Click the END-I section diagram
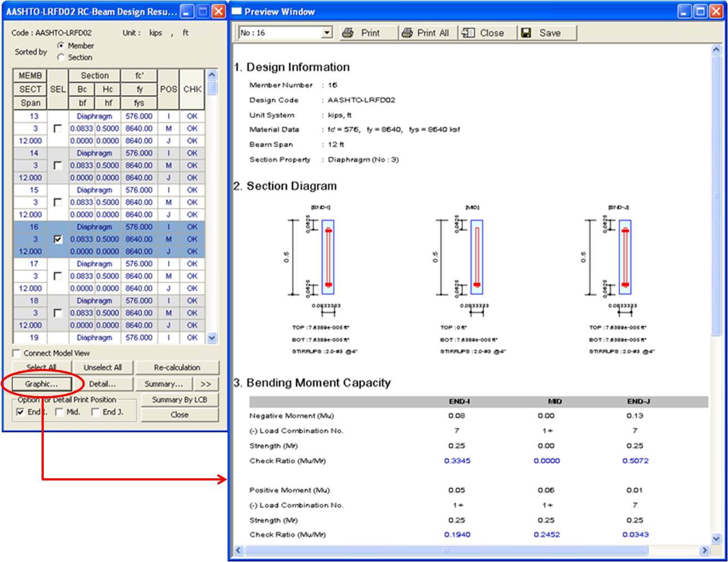Viewport: 728px width, 562px height. coord(328,257)
